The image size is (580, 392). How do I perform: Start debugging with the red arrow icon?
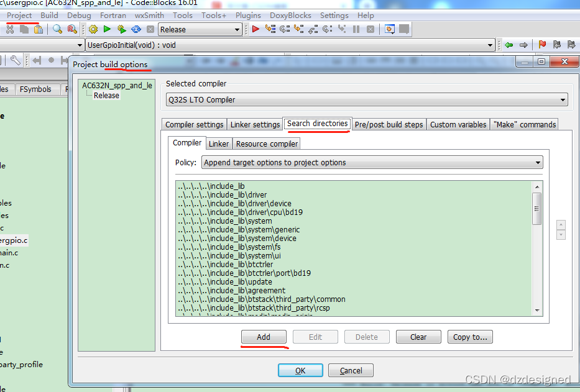point(255,29)
